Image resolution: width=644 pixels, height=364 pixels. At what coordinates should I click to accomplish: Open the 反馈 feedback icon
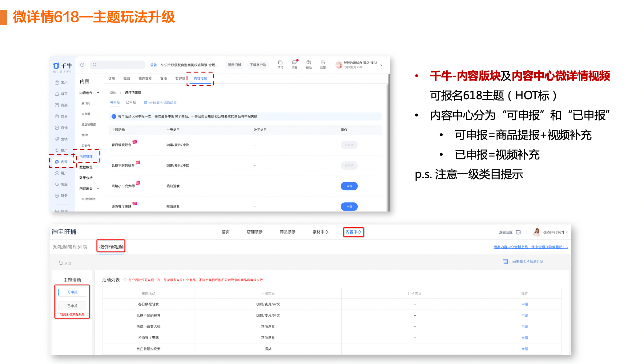tap(323, 63)
